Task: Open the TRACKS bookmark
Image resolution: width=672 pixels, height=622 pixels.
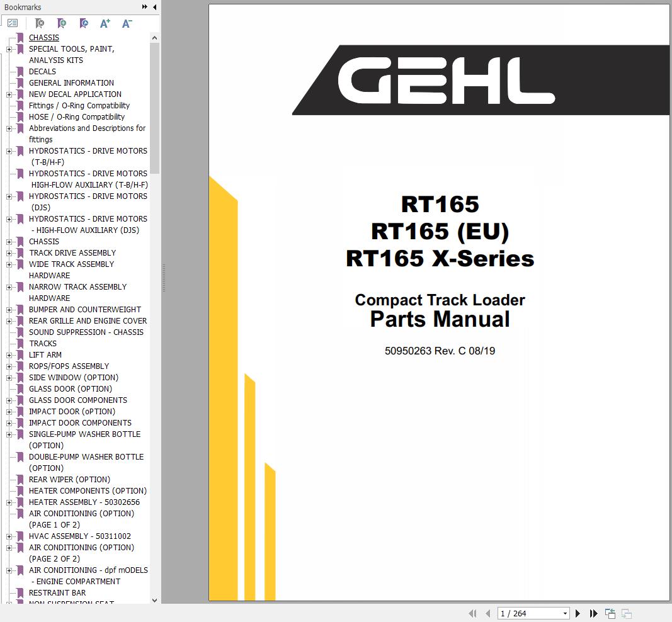Action: [x=43, y=344]
